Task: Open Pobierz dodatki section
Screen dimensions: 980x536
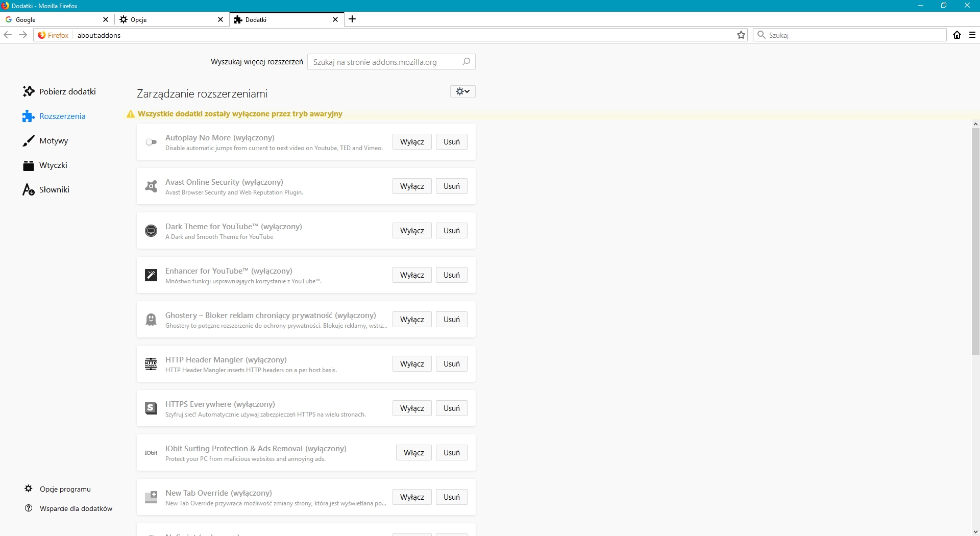Action: coord(60,92)
